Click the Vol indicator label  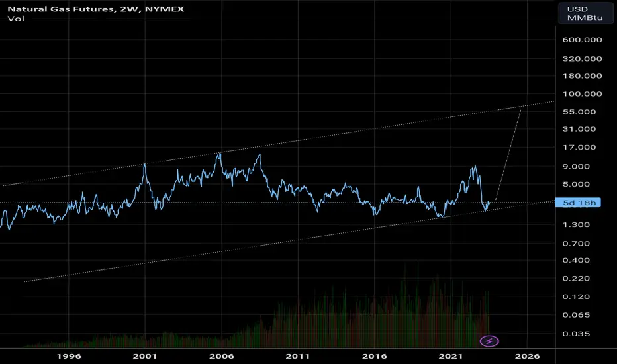pos(16,19)
